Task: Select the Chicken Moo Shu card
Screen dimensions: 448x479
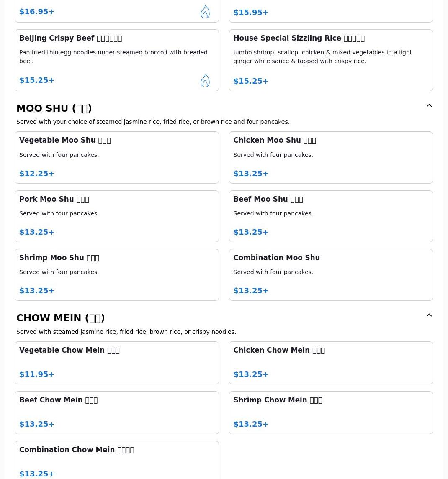Action: pos(330,157)
